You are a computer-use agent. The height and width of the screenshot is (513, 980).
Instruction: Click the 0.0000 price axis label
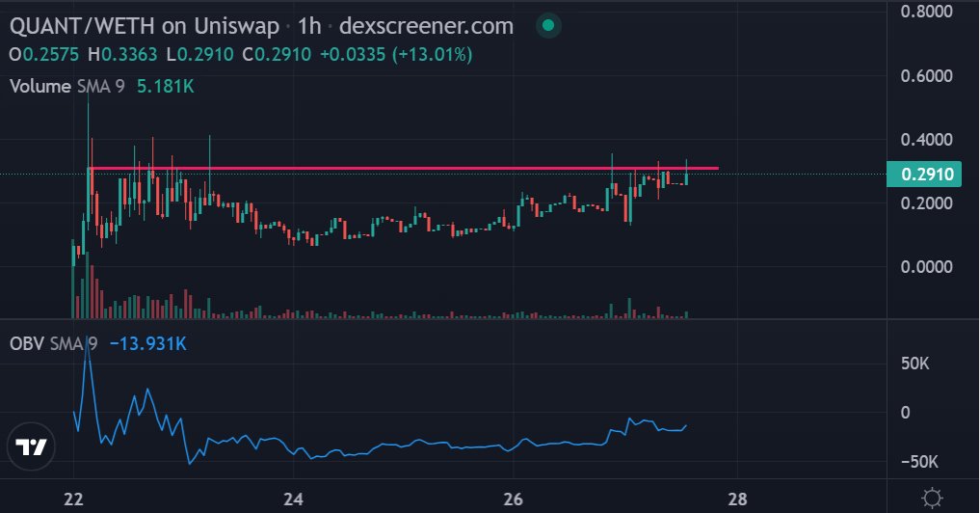pos(927,267)
